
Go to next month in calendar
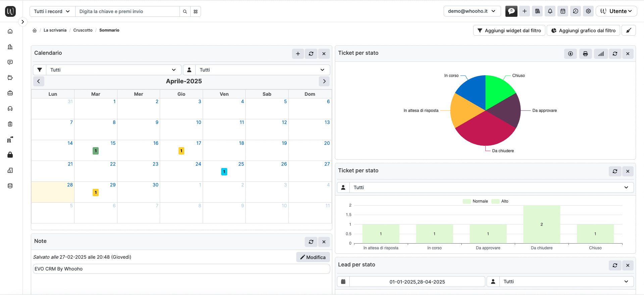click(324, 81)
